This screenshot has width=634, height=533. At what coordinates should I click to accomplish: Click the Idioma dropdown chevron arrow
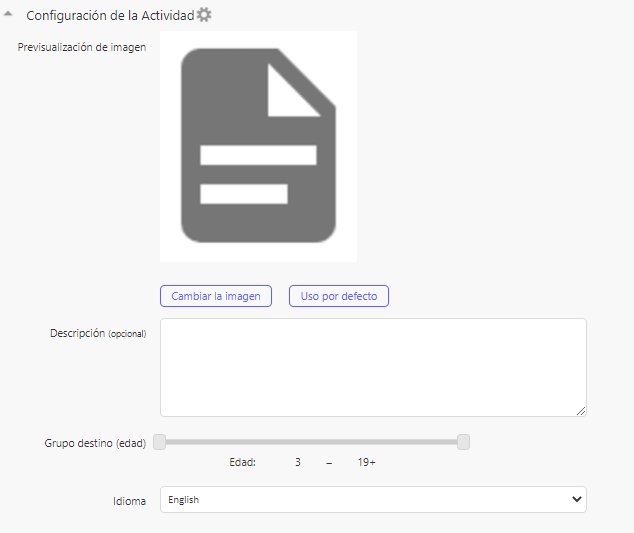point(577,499)
